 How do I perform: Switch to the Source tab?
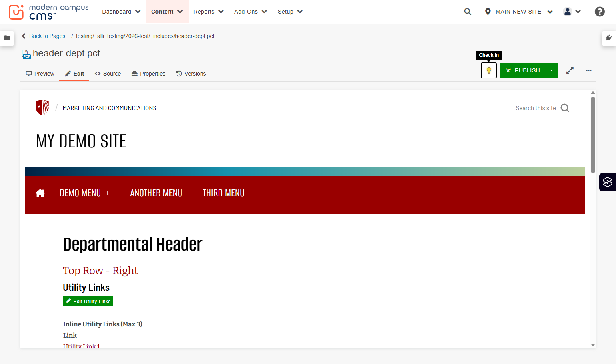[108, 74]
